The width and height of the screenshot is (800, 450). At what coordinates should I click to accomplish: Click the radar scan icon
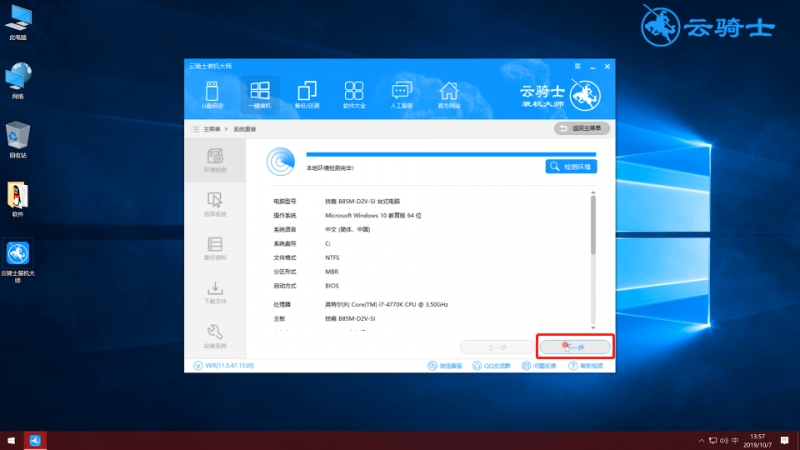pos(281,161)
